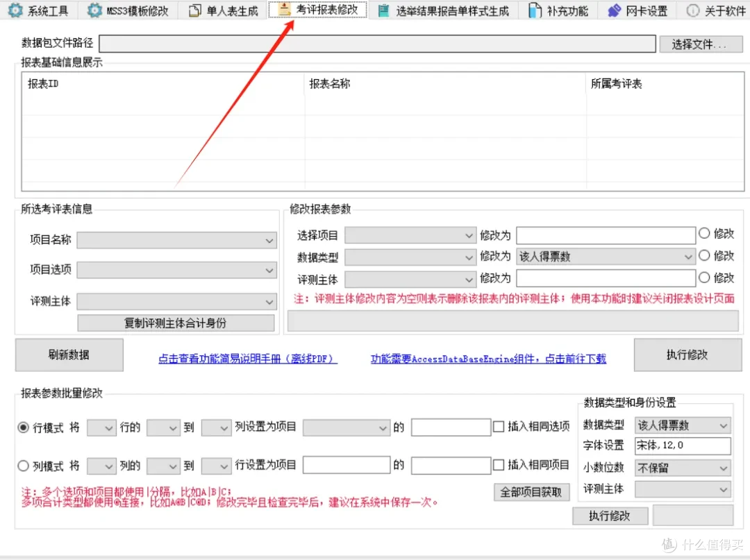Viewport: 750px width, 560px height.
Task: Expand 数据类型 dropdown in 数据类型和身份设置
Action: pos(683,425)
